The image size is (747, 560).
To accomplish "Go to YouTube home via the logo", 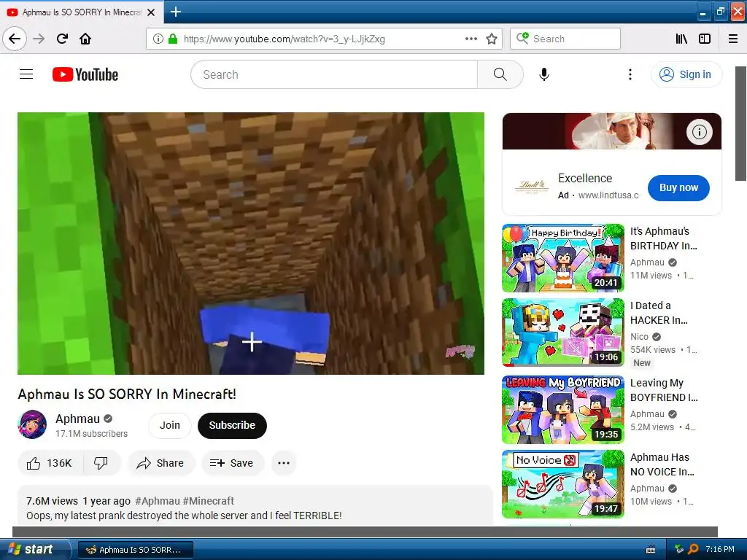I will pos(85,74).
